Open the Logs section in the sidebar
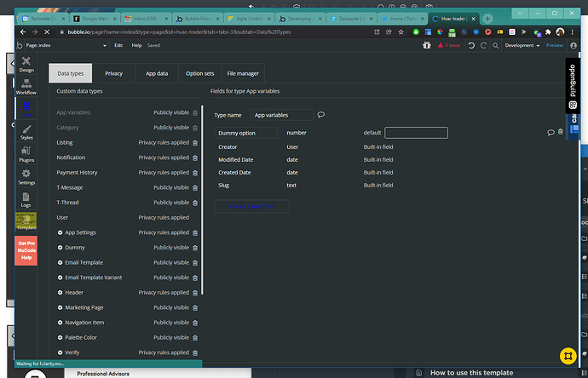This screenshot has height=378, width=588. tap(26, 199)
